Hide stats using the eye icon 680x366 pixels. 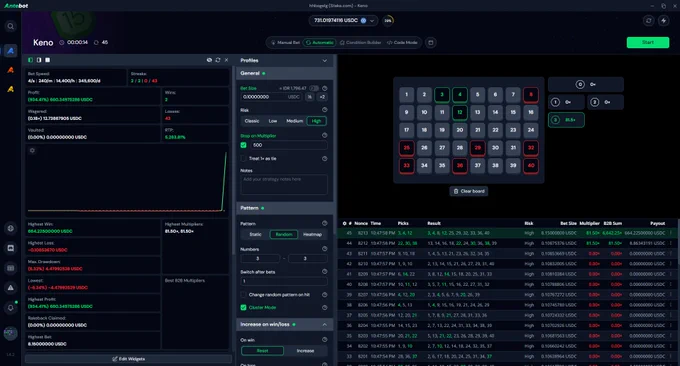point(209,60)
